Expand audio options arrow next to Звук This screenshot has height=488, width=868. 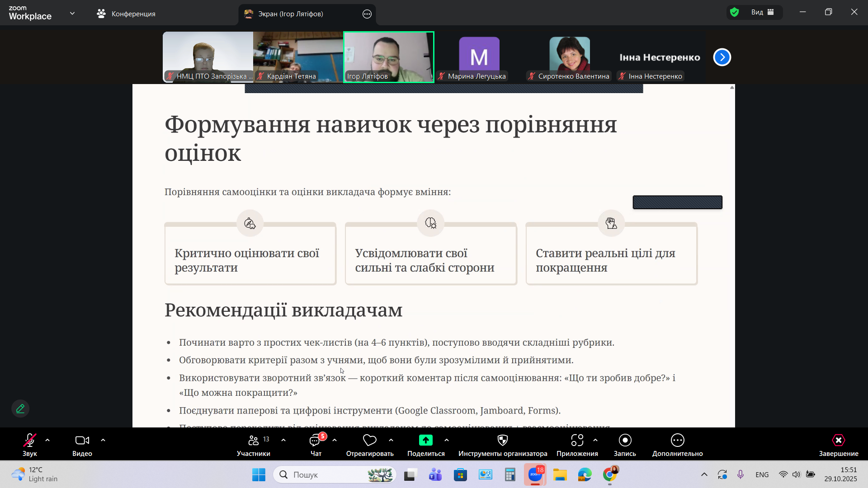47,440
